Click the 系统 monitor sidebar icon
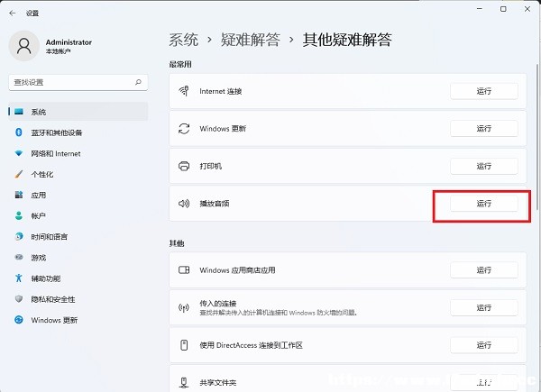This screenshot has height=392, width=541. click(x=19, y=112)
